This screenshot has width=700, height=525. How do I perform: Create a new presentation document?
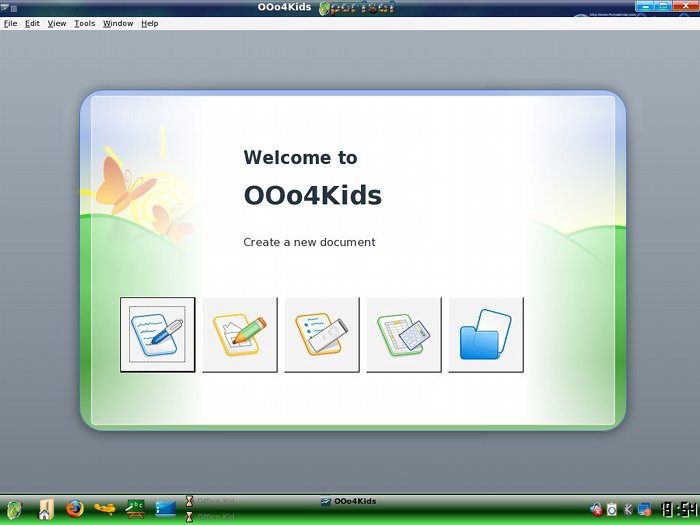point(322,334)
